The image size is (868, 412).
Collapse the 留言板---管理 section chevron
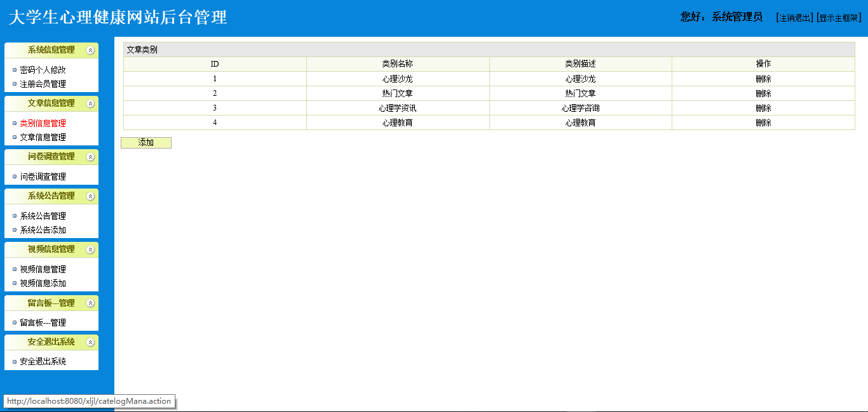pyautogui.click(x=91, y=303)
